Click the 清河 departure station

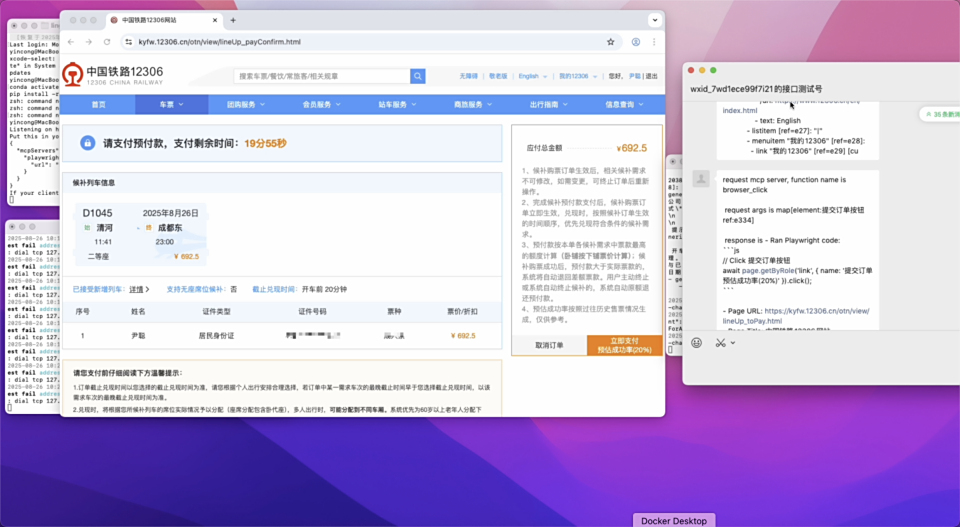(x=105, y=228)
